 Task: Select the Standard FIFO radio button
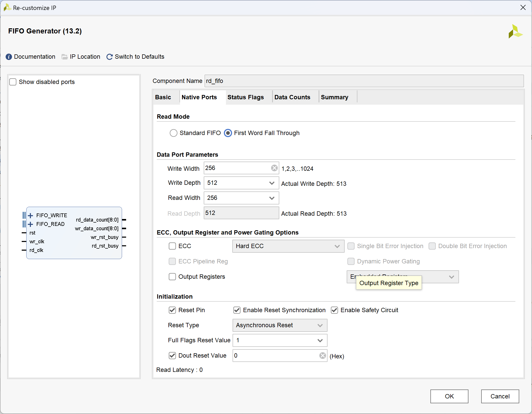(174, 133)
